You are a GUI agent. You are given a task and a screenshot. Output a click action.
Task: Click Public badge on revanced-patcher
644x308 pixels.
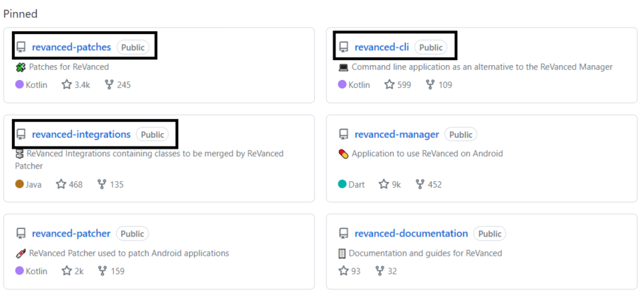(132, 234)
